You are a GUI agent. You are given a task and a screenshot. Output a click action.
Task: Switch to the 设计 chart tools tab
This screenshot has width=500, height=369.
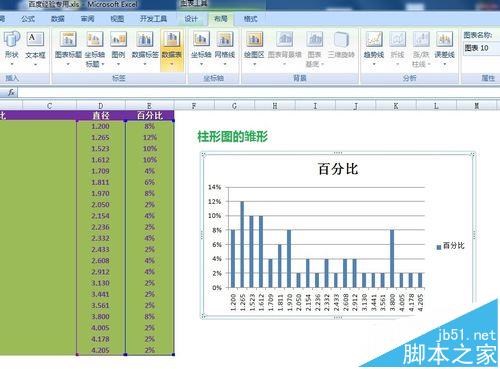(191, 19)
